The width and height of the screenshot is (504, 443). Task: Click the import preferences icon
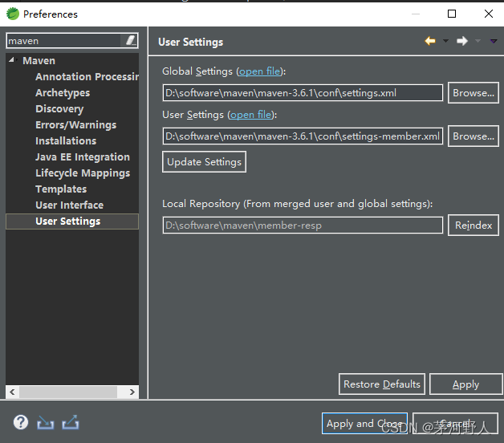[x=45, y=422]
